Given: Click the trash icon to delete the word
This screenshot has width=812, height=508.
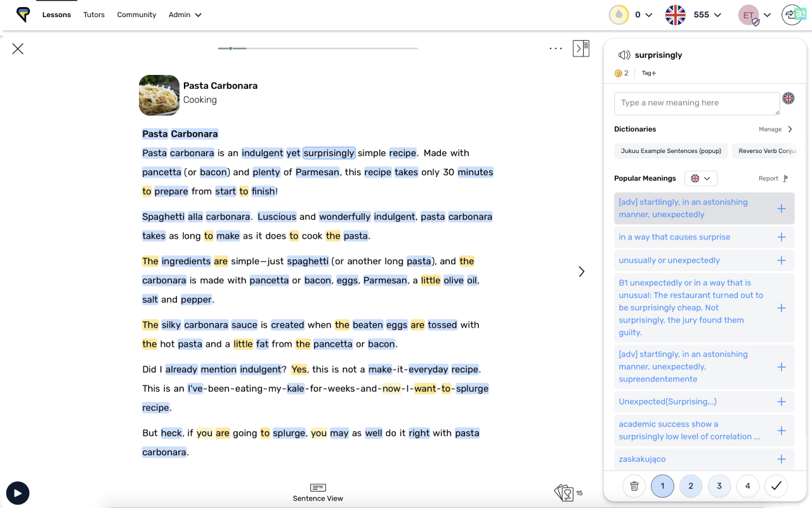Looking at the screenshot, I should click(634, 486).
